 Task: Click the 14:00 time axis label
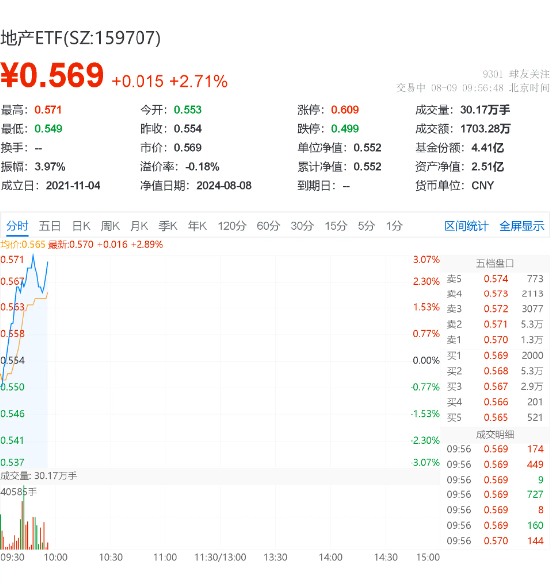click(x=330, y=558)
